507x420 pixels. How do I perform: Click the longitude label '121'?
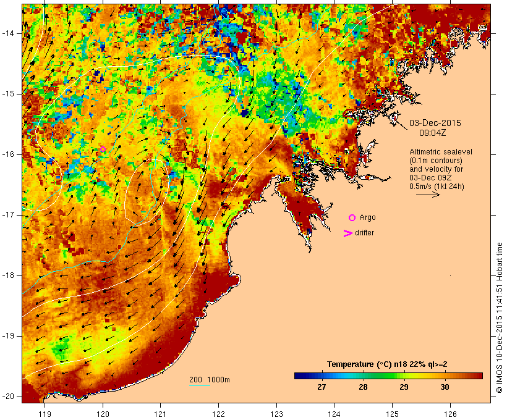pyautogui.click(x=160, y=414)
